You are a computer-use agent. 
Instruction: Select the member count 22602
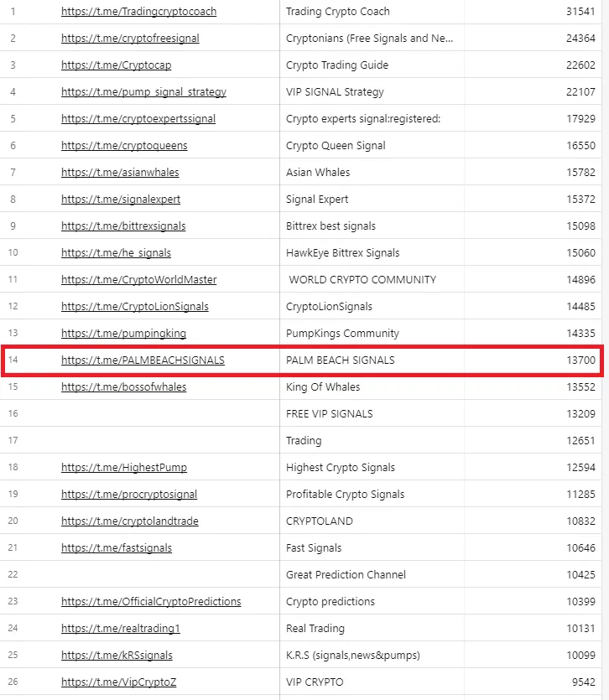(580, 65)
